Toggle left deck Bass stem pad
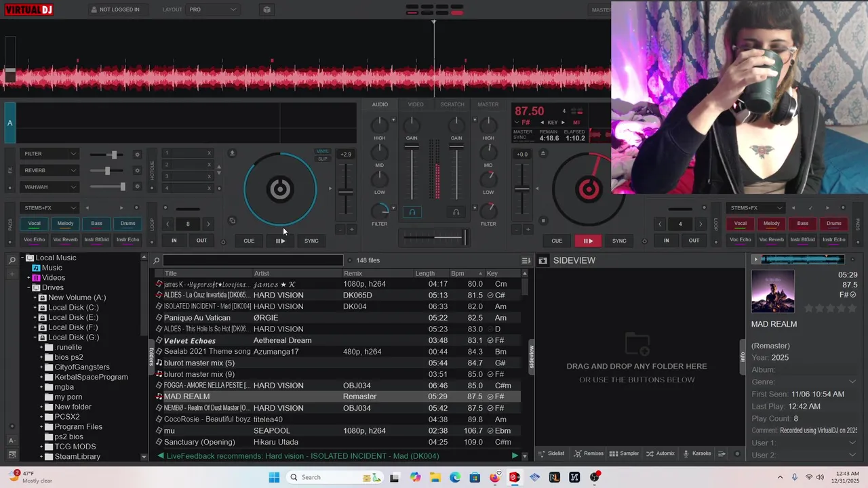This screenshot has height=488, width=868. 96,224
